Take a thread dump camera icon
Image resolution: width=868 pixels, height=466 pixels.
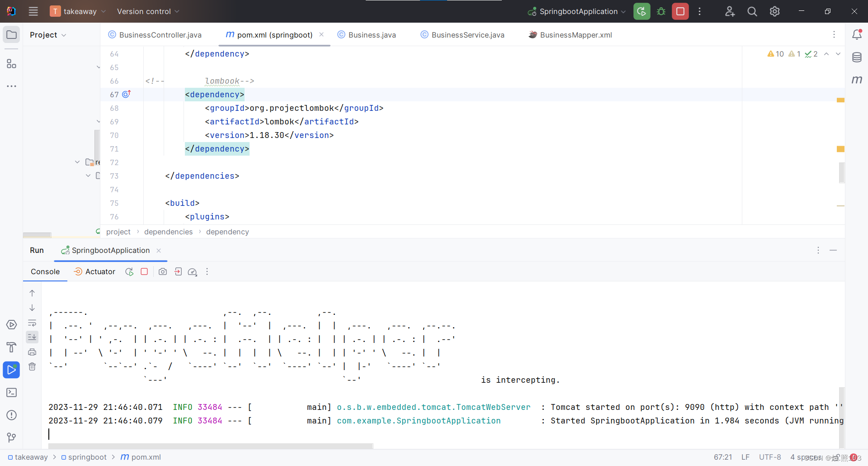coord(163,271)
